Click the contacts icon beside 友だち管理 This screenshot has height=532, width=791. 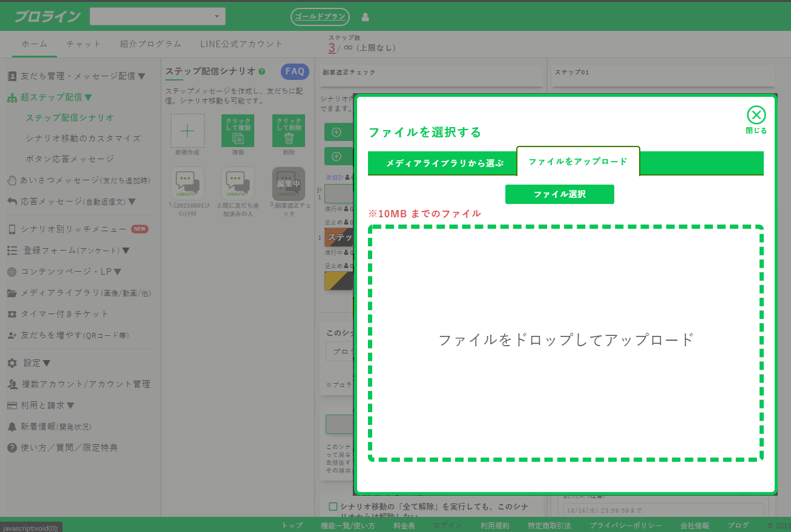coord(12,76)
